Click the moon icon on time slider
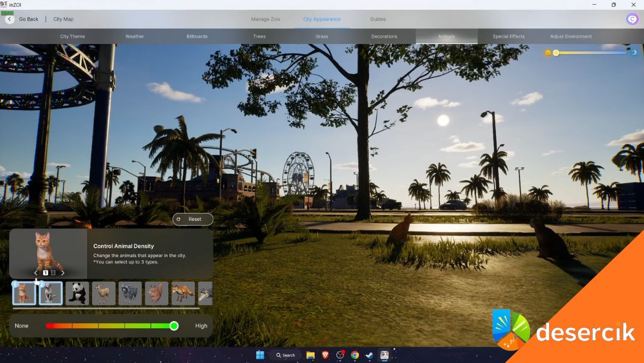Screen dimensions: 644x363 coord(634,53)
